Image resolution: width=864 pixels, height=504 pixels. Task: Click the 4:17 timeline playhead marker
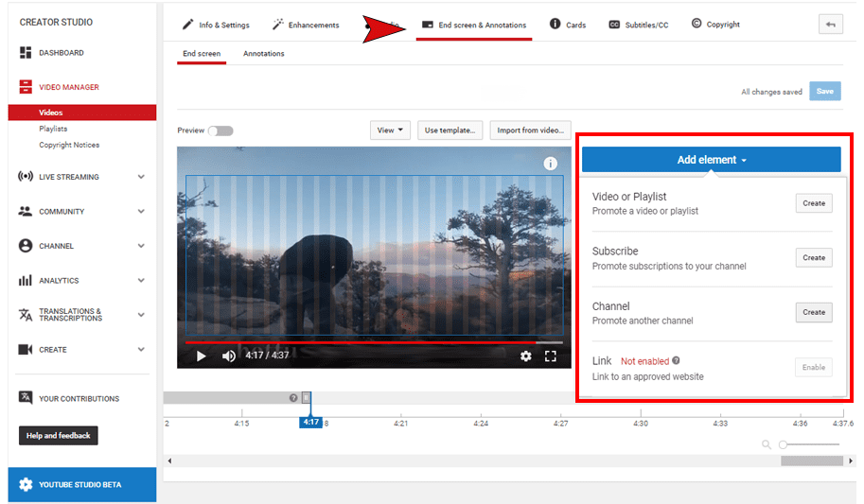pyautogui.click(x=310, y=422)
